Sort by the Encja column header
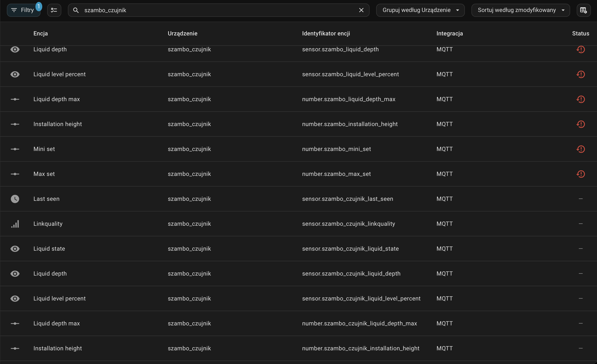This screenshot has height=364, width=597. coord(41,33)
